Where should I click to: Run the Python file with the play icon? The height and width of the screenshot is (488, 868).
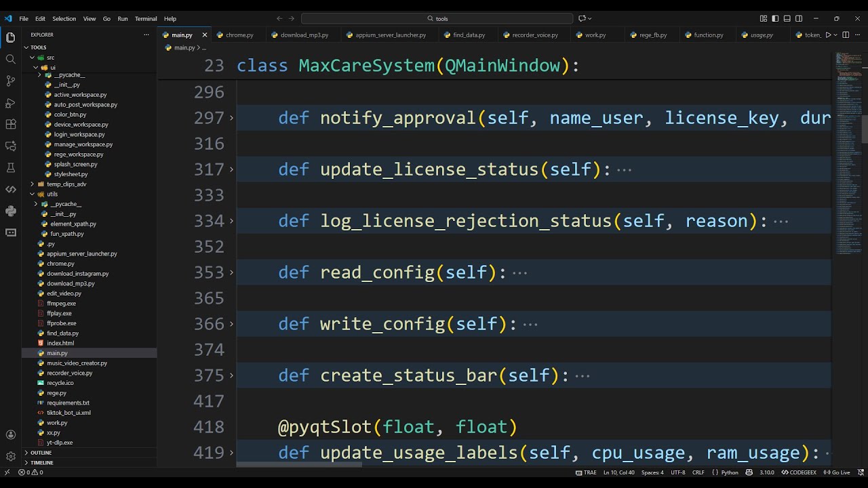pos(828,35)
